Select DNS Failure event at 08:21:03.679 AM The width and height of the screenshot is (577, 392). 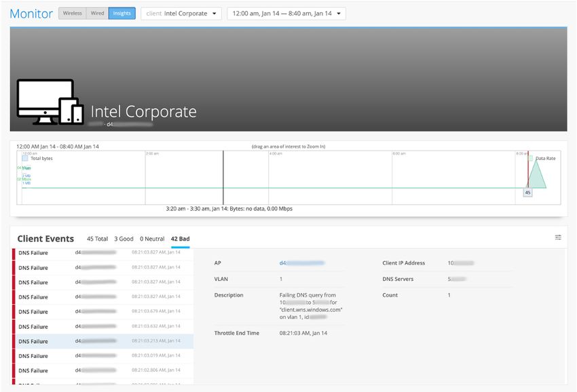coord(105,311)
